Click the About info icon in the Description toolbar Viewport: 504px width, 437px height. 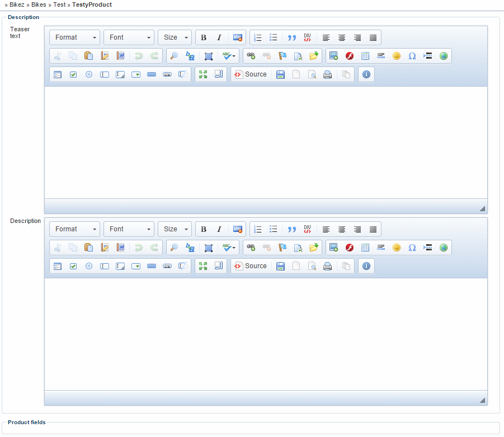click(x=366, y=266)
